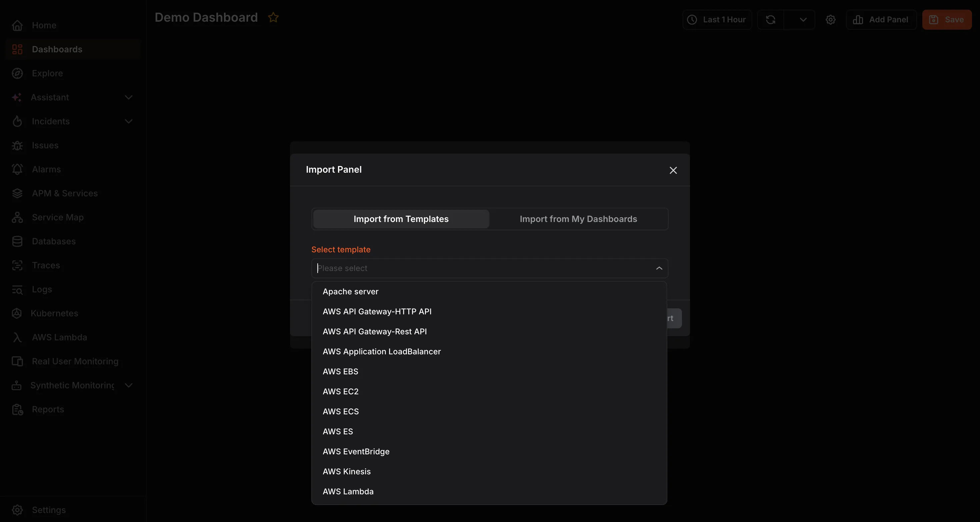Expand the Incidents submenu chevron
The width and height of the screenshot is (980, 522).
point(129,121)
